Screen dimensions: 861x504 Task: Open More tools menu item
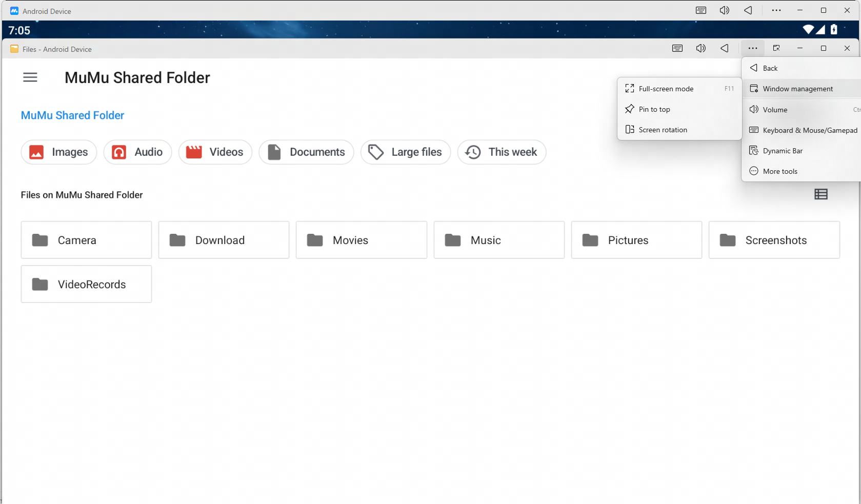click(x=801, y=171)
